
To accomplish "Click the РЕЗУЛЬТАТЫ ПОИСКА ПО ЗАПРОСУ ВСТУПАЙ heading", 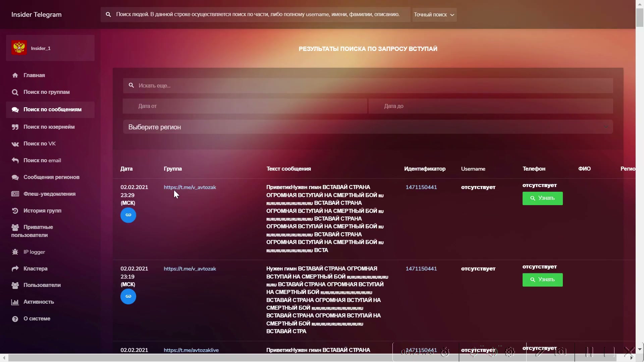I will click(368, 49).
